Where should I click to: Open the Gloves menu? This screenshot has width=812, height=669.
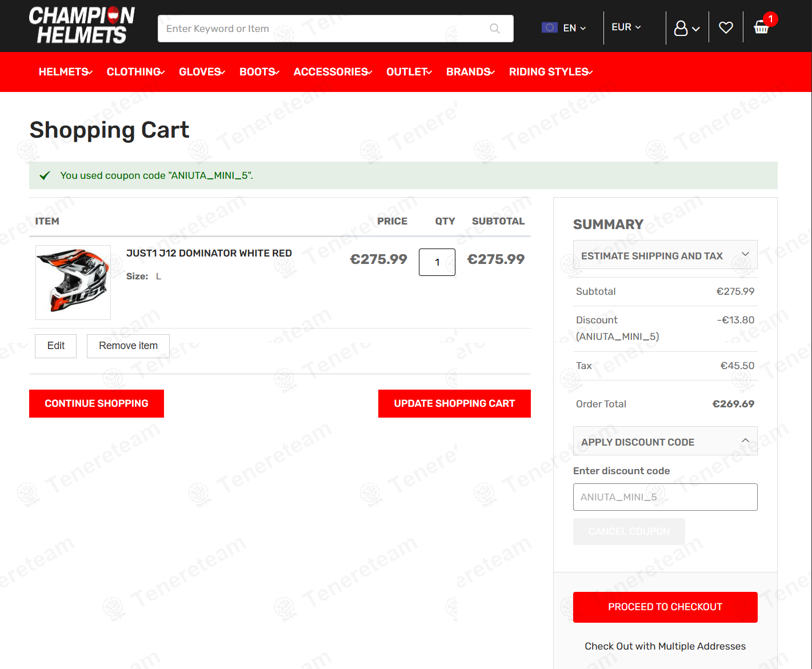[202, 72]
